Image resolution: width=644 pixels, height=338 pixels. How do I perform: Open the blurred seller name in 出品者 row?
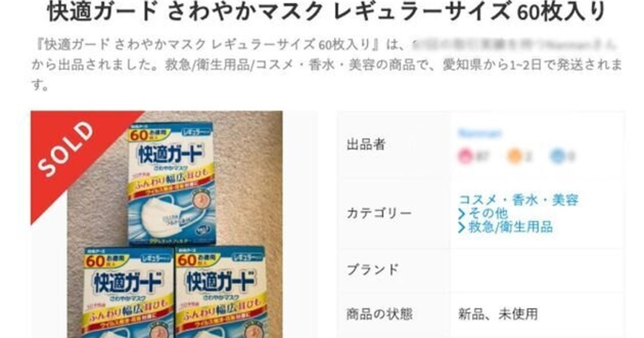click(x=480, y=133)
